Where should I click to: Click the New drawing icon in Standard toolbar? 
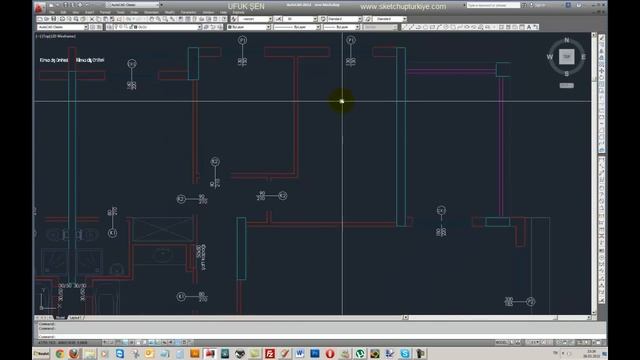click(x=40, y=19)
